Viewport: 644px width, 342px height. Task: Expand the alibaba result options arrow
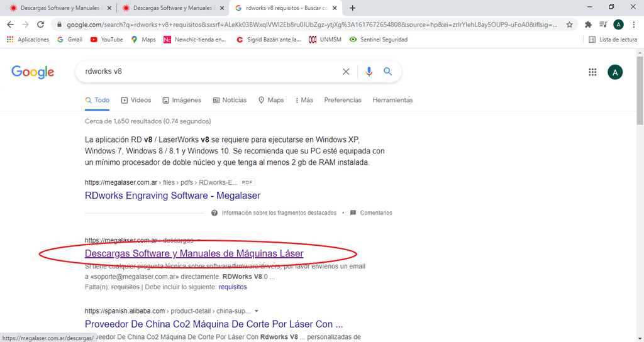[257, 311]
